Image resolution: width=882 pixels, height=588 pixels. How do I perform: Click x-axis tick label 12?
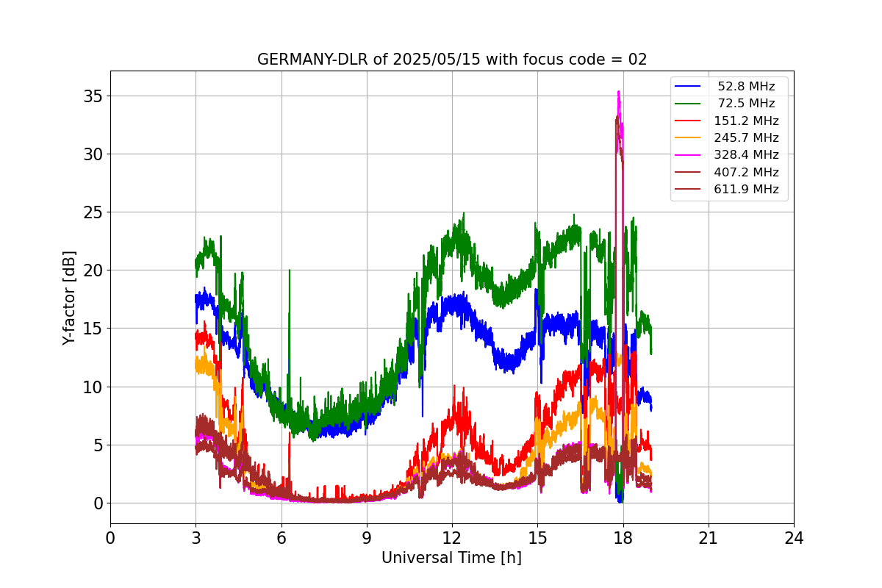452,538
